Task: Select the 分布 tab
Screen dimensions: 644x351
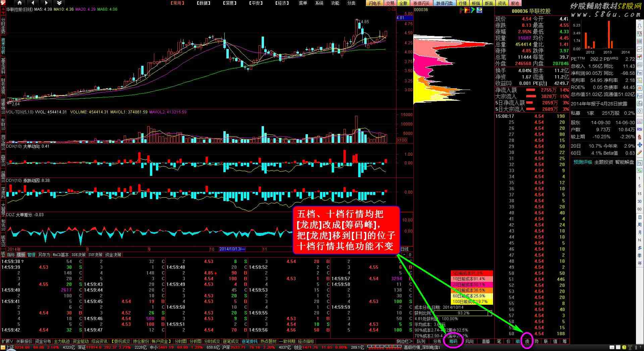Action: (437, 341)
